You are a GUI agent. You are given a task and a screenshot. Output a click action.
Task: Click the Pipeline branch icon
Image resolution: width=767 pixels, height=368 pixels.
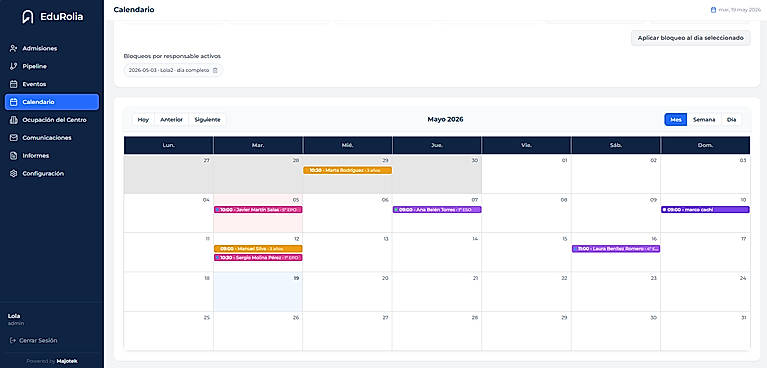coord(14,66)
